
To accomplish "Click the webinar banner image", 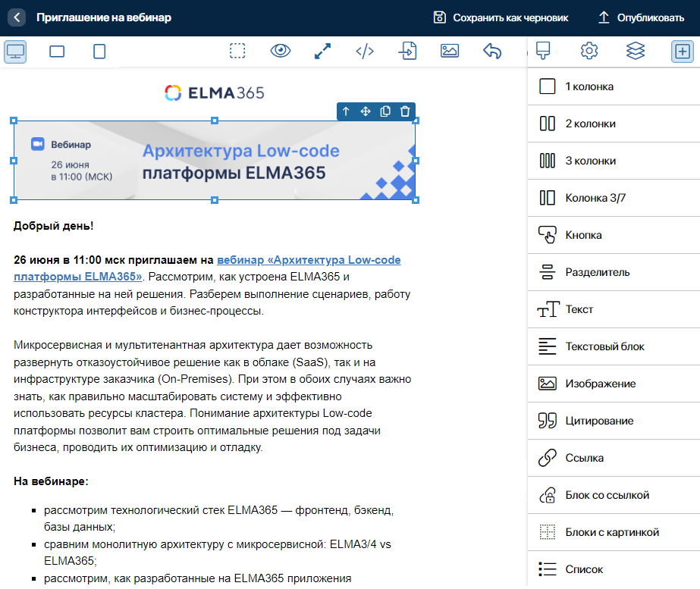I will [x=215, y=160].
